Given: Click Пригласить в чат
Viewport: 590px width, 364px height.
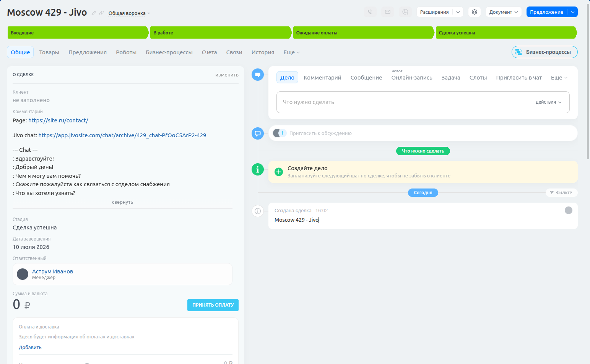Looking at the screenshot, I should 519,78.
